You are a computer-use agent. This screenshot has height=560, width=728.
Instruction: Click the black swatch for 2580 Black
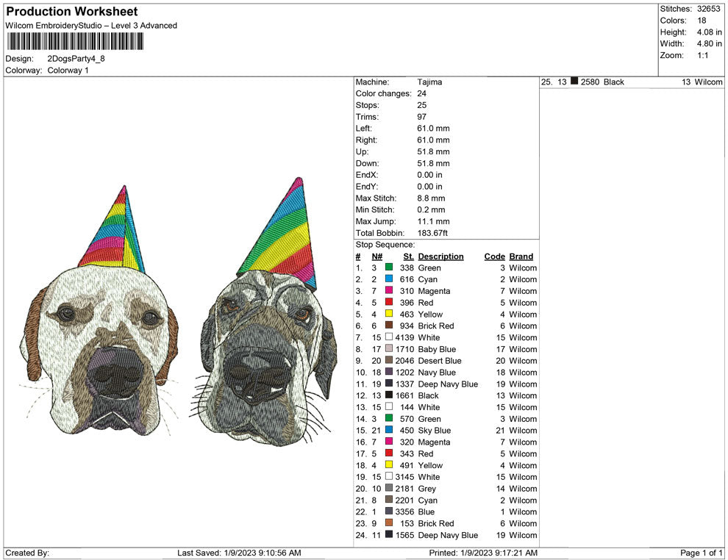point(574,81)
